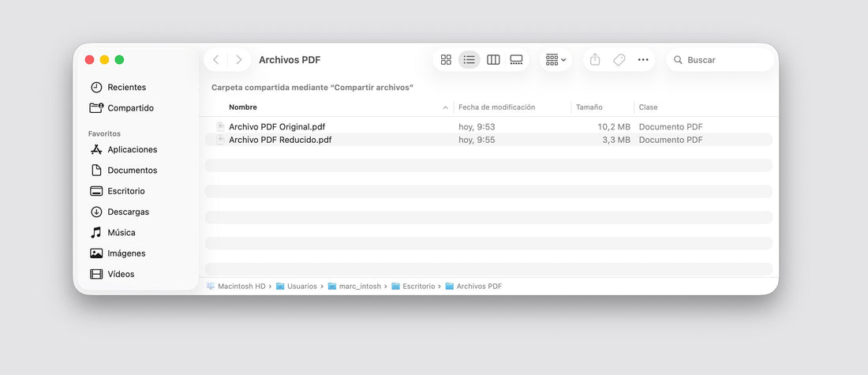Sort by the Clase column header
868x375 pixels.
(x=648, y=107)
